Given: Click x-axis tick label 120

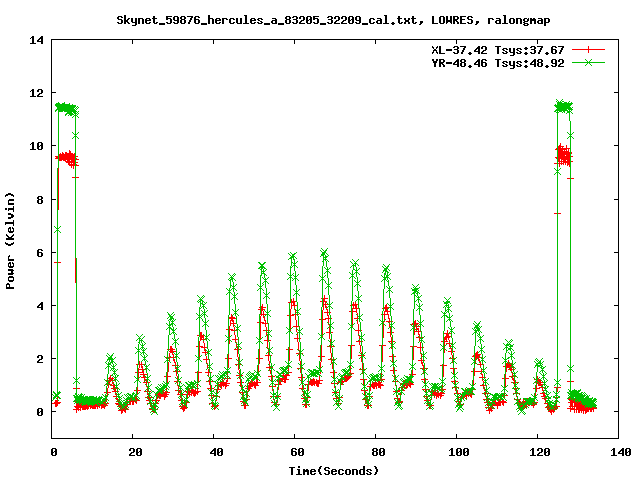Looking at the screenshot, I should [540, 452].
